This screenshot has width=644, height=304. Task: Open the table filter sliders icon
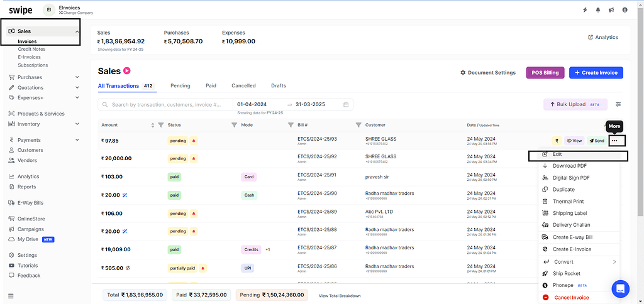click(x=618, y=104)
